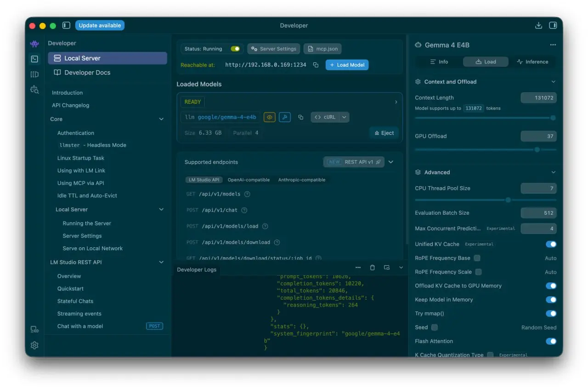Click the Max Concurrent Predictions field

pyautogui.click(x=538, y=228)
